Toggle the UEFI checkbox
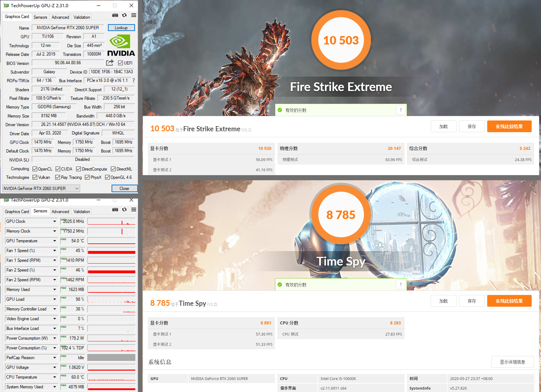 pyautogui.click(x=120, y=63)
